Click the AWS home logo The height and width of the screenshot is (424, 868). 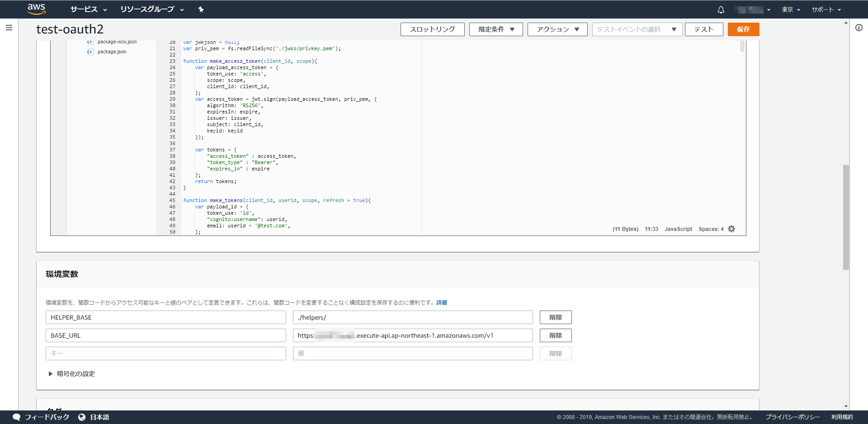click(36, 9)
